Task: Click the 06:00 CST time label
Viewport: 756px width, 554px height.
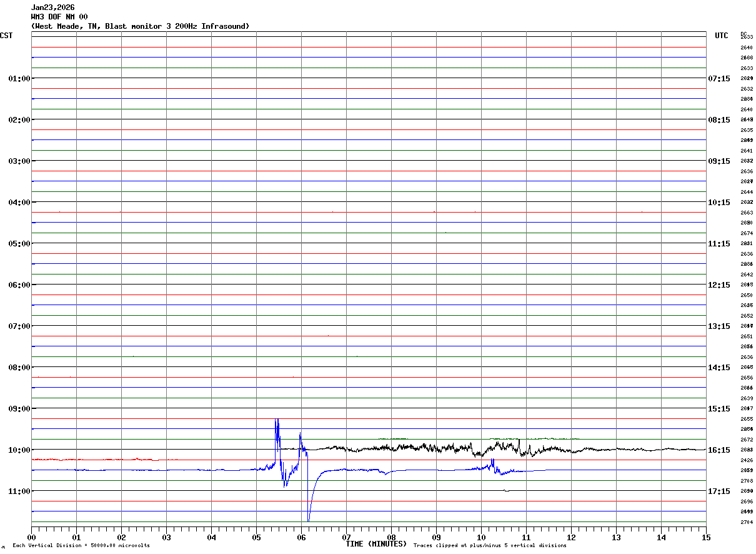Action: click(x=19, y=285)
